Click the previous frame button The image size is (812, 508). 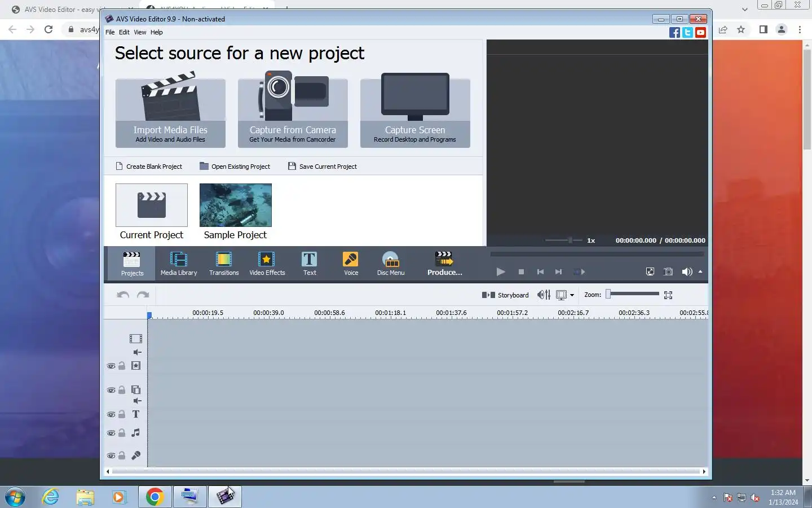pos(540,271)
